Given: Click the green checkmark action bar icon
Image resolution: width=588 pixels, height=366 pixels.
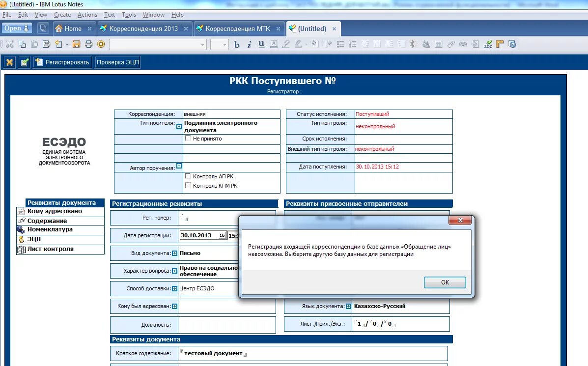Looking at the screenshot, I should point(25,62).
